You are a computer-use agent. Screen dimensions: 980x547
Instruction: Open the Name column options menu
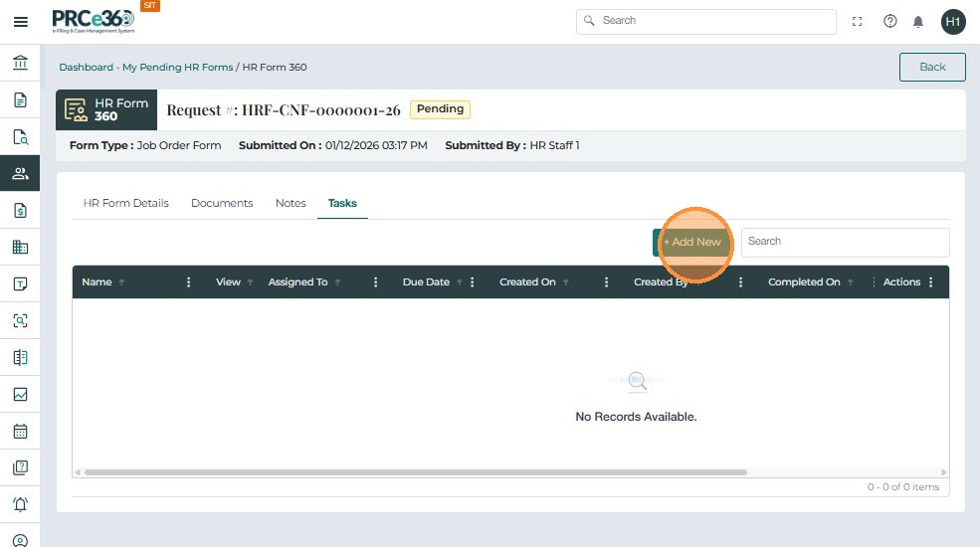tap(188, 282)
